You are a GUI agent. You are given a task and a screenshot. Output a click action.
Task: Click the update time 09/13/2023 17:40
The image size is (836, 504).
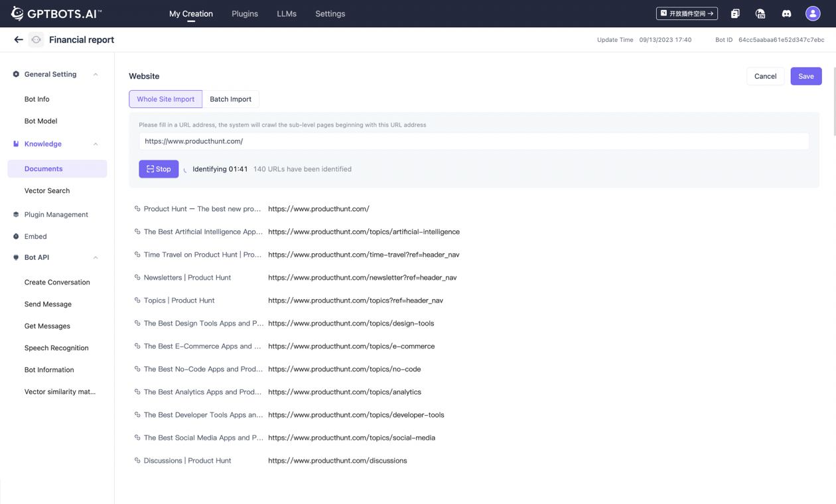pos(665,40)
